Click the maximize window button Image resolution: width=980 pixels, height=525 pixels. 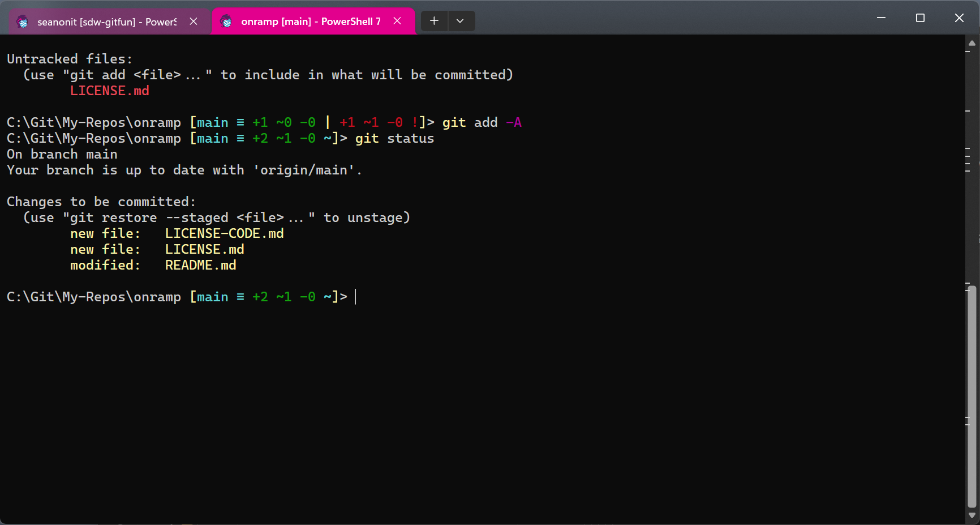(x=920, y=18)
